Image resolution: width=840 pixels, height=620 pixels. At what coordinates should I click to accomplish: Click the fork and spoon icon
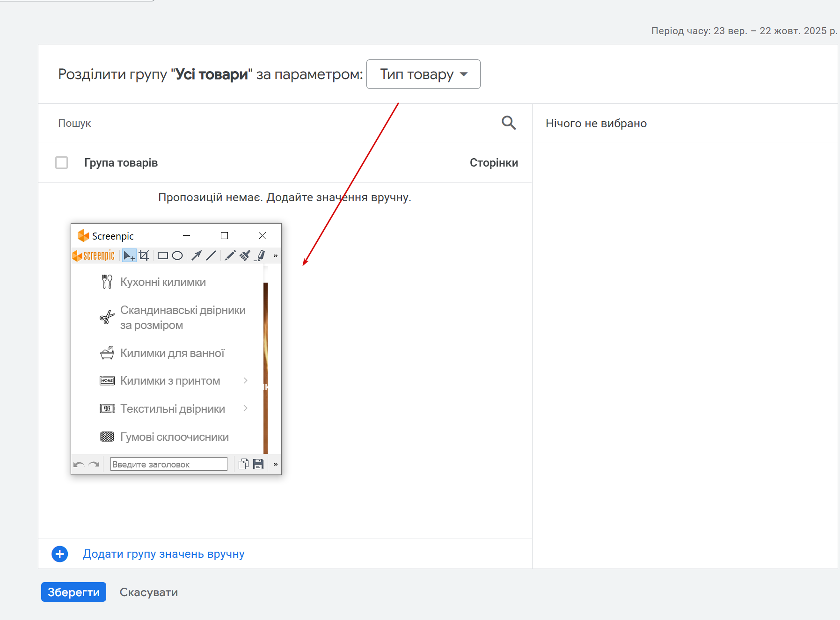click(107, 282)
